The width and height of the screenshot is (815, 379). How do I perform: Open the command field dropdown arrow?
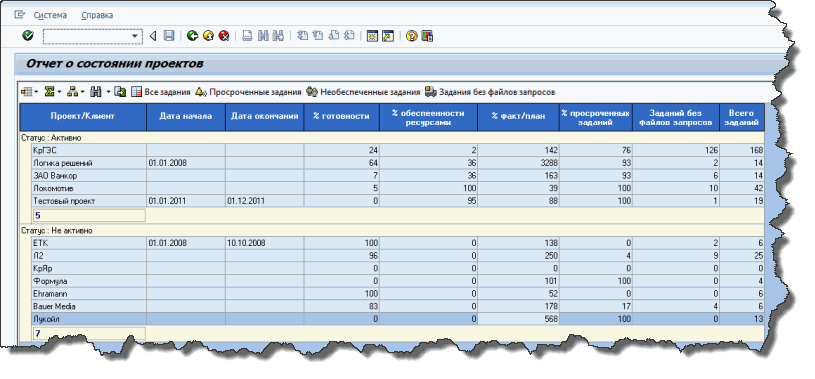click(x=136, y=36)
